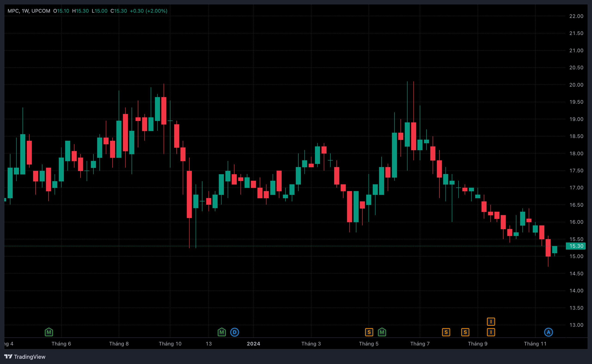Click the Tháng 8 time axis label

[119, 343]
